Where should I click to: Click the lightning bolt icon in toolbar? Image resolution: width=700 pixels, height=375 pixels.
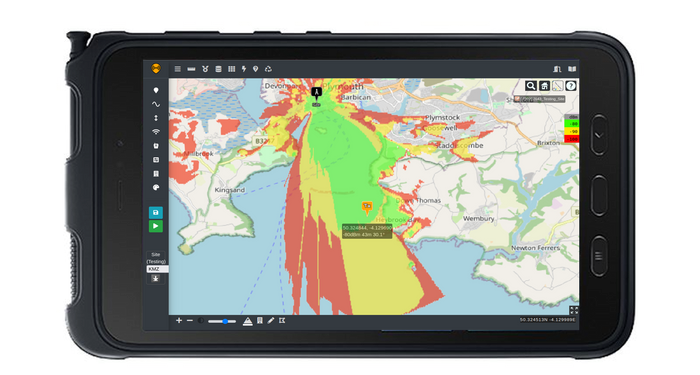tap(244, 69)
